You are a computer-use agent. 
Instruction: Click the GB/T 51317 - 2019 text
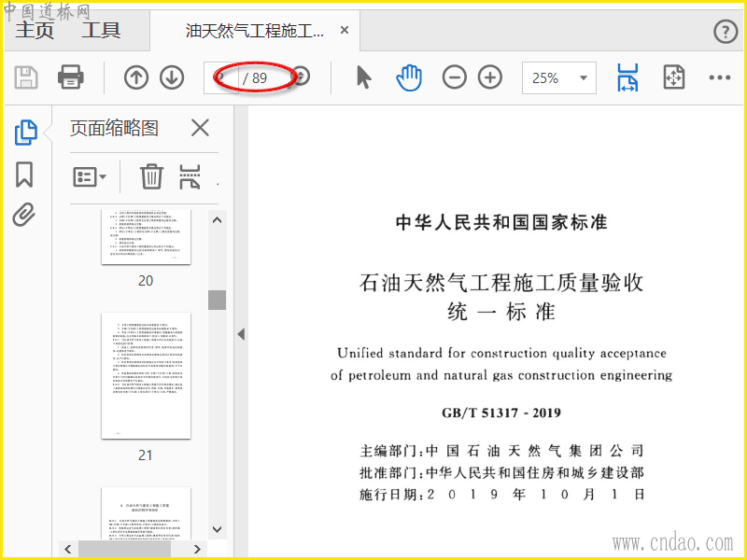point(501,413)
